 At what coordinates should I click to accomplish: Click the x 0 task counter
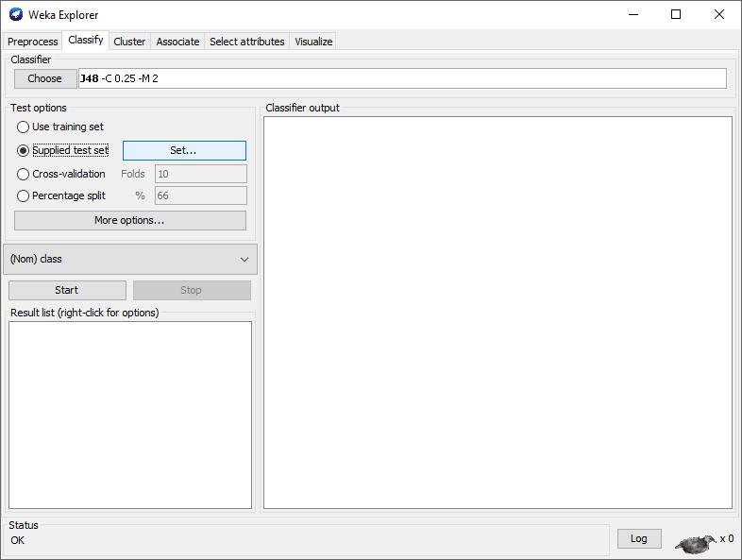click(726, 538)
